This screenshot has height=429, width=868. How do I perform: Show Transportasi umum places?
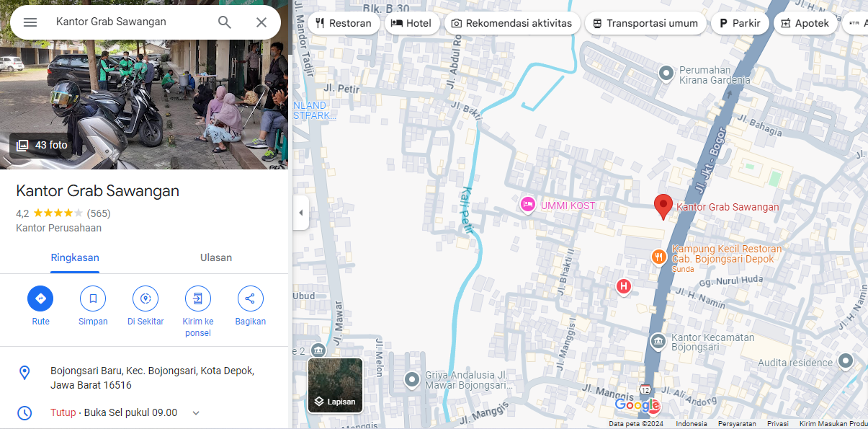pos(645,23)
